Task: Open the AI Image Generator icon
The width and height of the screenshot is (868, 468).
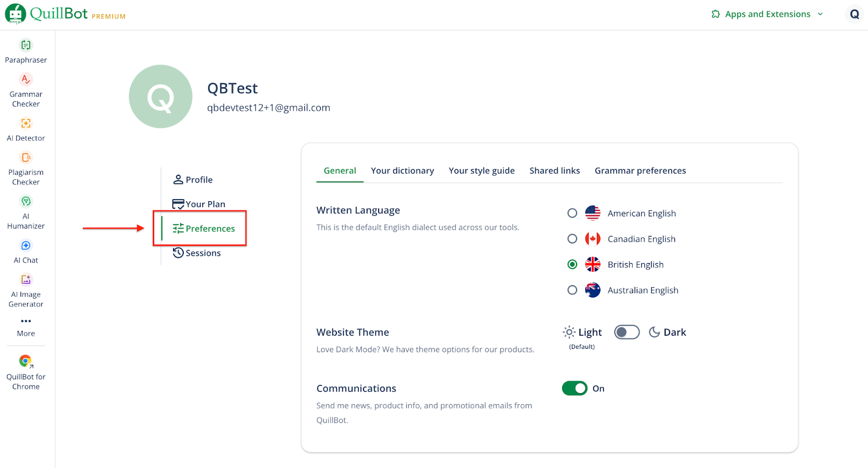Action: click(25, 280)
